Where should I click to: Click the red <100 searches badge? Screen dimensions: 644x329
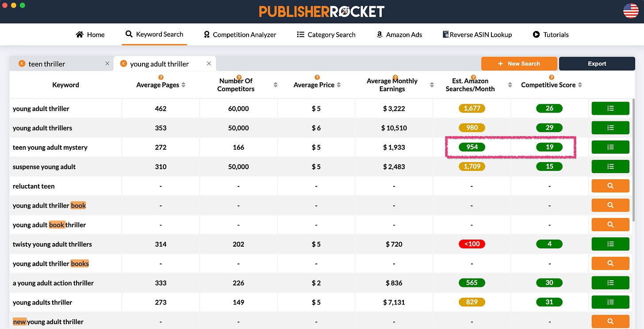472,244
